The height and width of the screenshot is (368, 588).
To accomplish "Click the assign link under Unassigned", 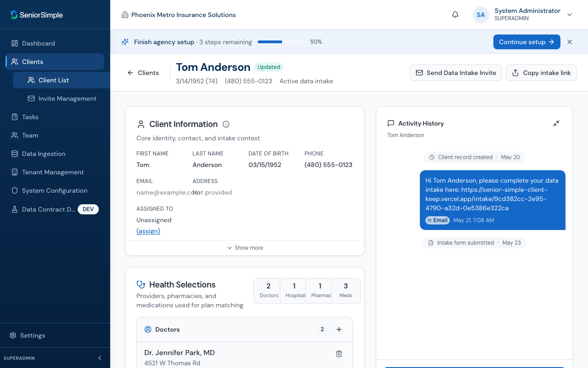I will tap(148, 231).
